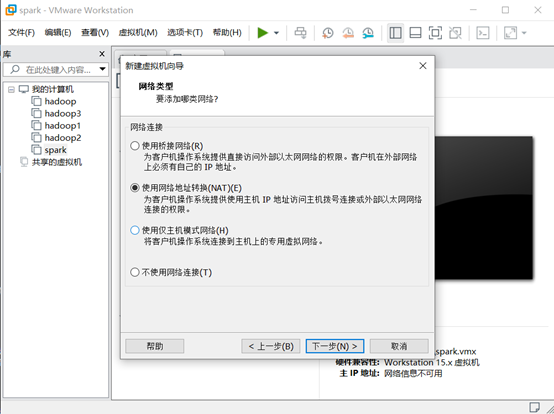This screenshot has height=414, width=554.
Task: Toggle the library sidebar view icon
Action: coord(395,33)
